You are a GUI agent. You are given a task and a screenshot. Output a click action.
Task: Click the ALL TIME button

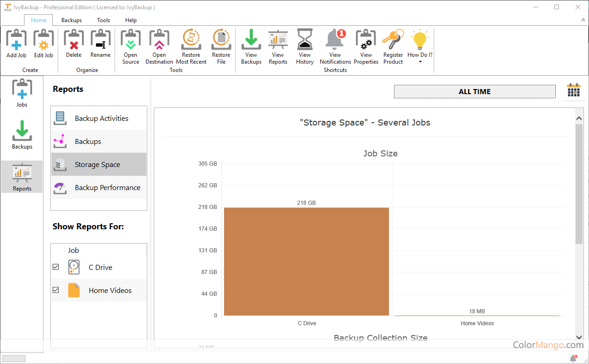(x=474, y=92)
